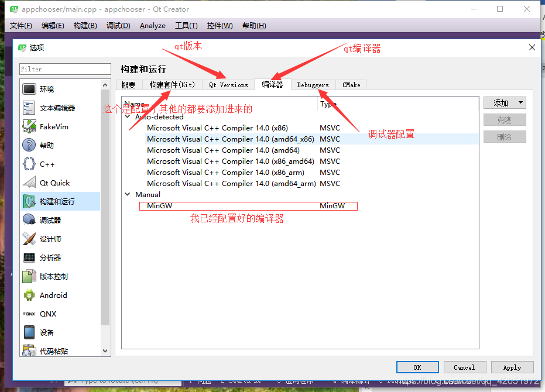Open the 添加 add compiler dropdown

point(505,103)
